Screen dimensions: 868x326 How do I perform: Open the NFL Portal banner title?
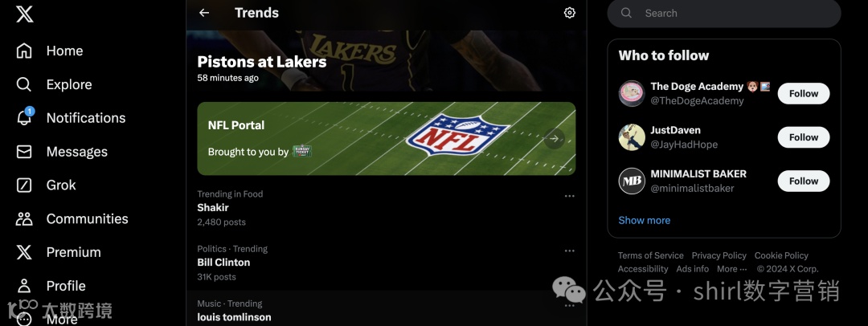[235, 125]
